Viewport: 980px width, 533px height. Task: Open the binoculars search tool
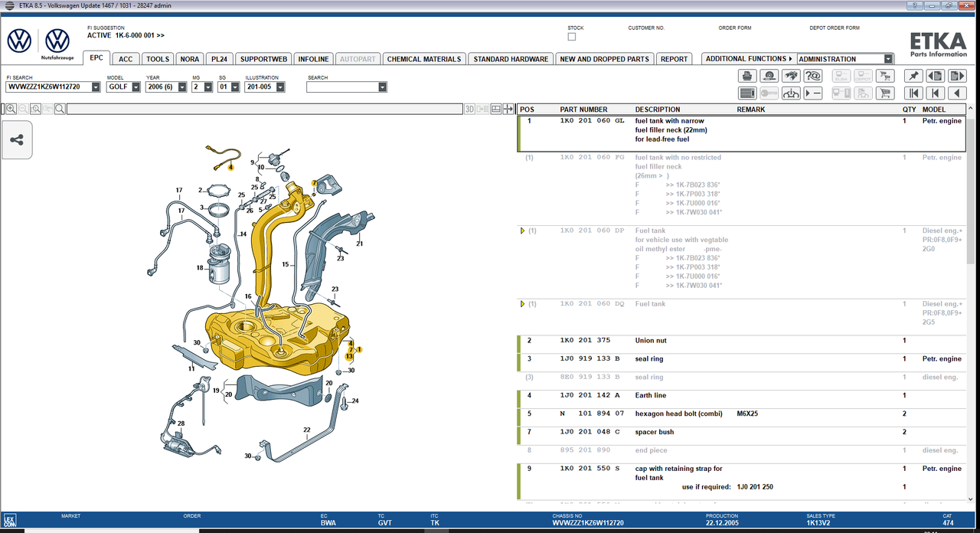pyautogui.click(x=792, y=76)
